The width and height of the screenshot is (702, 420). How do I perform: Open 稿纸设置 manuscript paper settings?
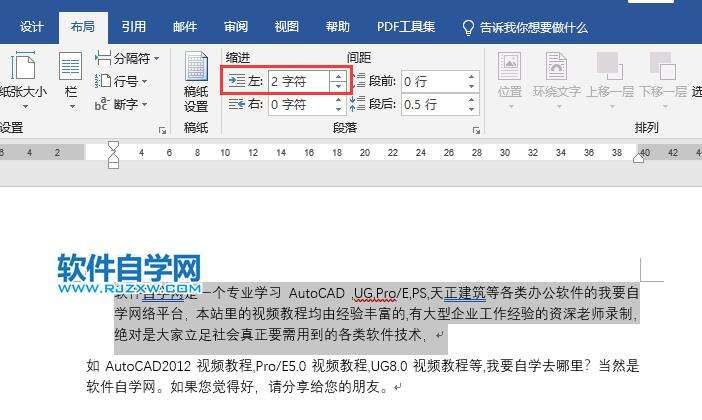point(196,81)
